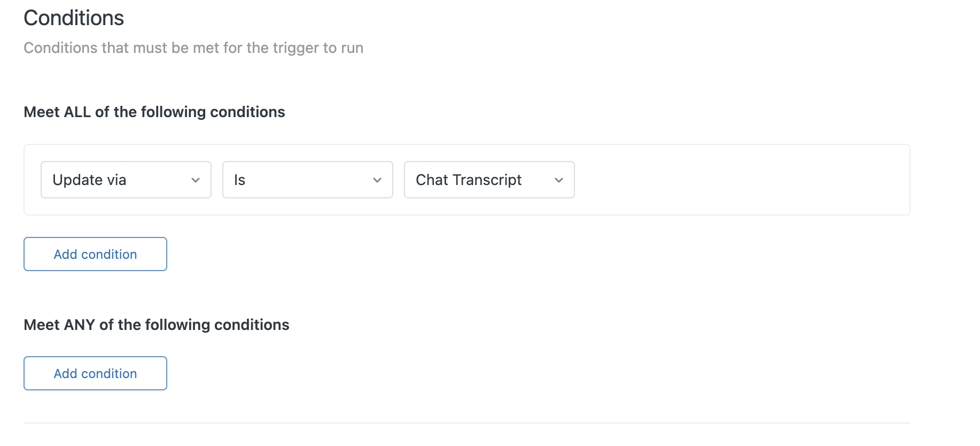Select the "Is" operator text
Screen dimensions: 980x446
point(239,180)
